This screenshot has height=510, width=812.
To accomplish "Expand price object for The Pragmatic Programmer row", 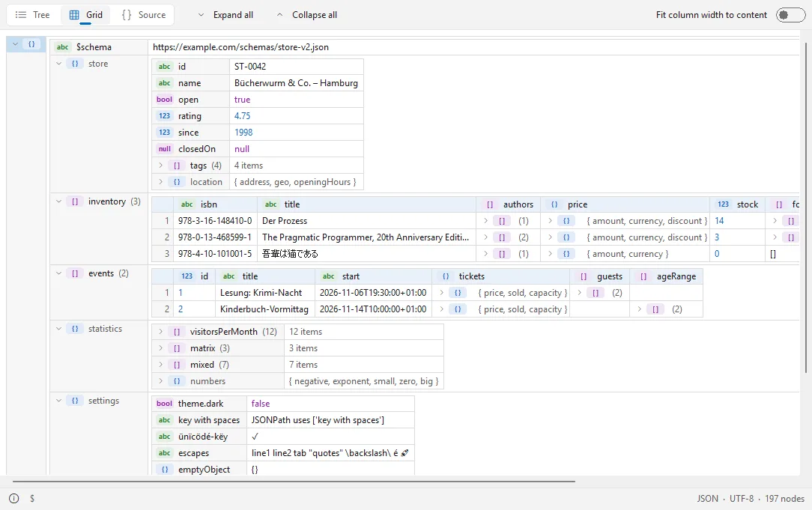I will click(550, 237).
